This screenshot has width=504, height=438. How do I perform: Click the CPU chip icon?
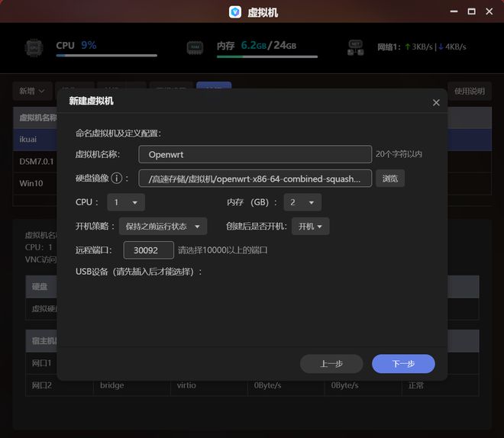click(x=34, y=48)
